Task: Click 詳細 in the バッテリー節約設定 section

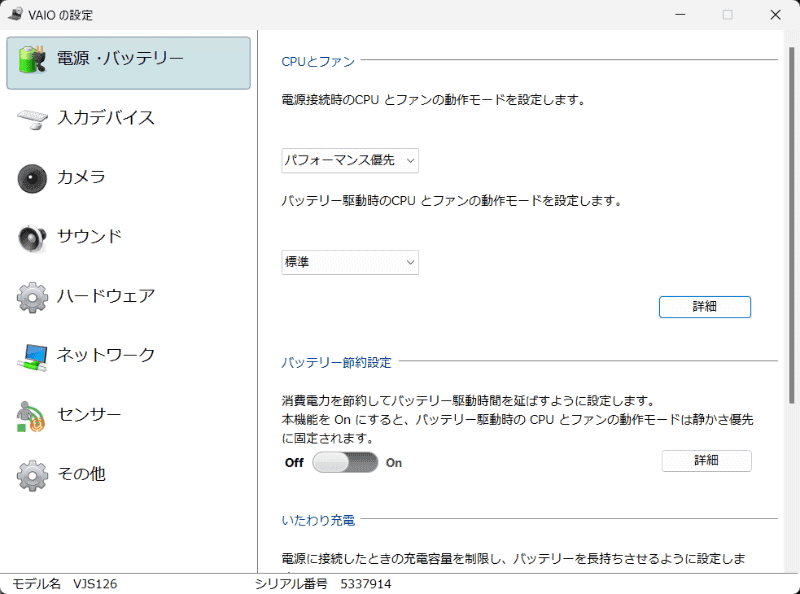Action: (x=706, y=461)
